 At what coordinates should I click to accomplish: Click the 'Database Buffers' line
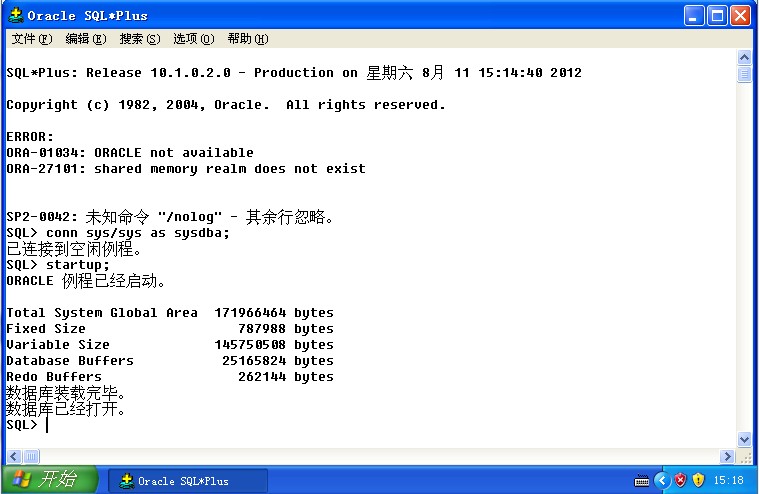(x=170, y=361)
